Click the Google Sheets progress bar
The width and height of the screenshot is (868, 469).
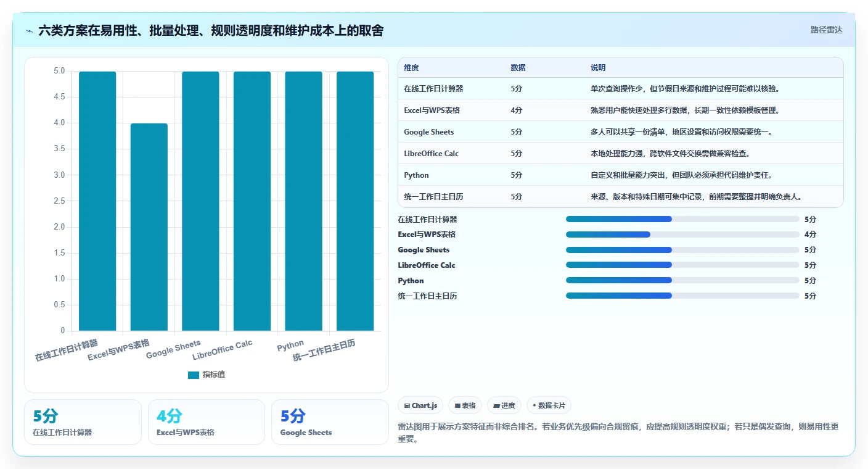point(682,250)
